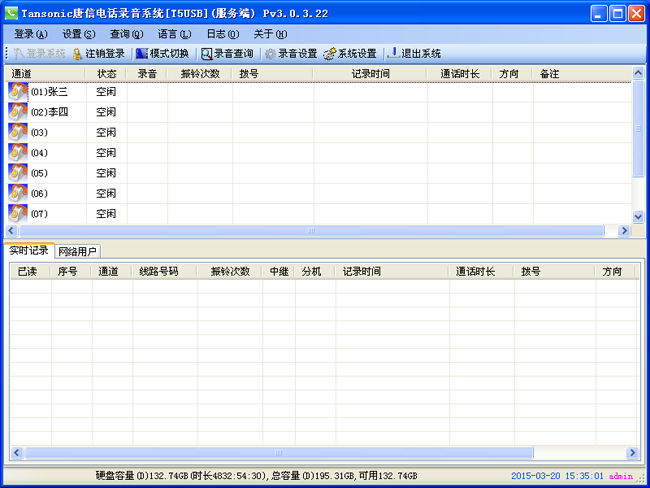Click the 线路号码 column header in records table

(x=159, y=271)
